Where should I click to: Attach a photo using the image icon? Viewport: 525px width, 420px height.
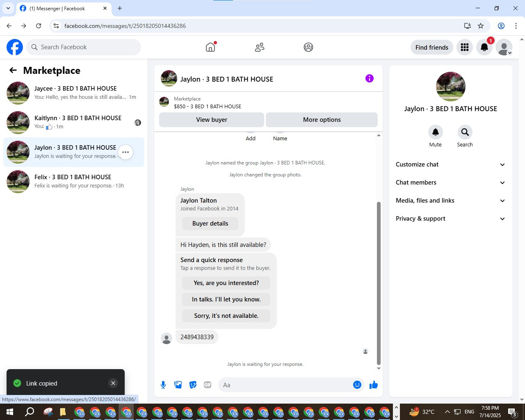(x=178, y=385)
